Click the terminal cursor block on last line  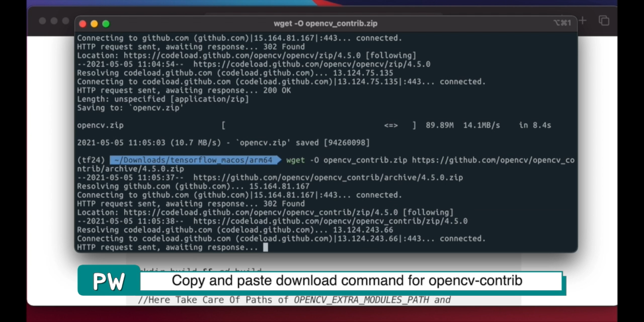[x=265, y=247]
